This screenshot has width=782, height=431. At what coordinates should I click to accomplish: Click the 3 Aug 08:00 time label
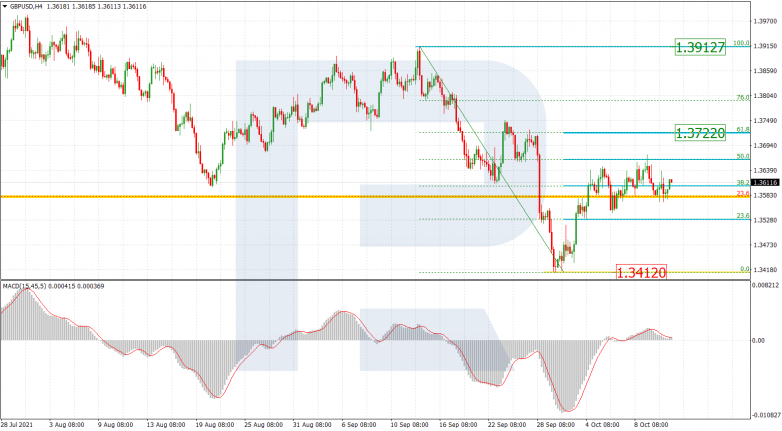point(67,425)
